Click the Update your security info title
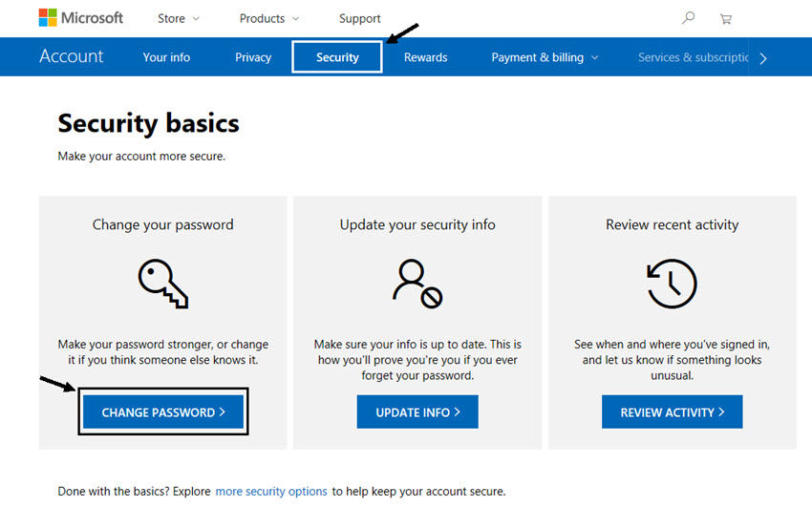 pyautogui.click(x=417, y=224)
